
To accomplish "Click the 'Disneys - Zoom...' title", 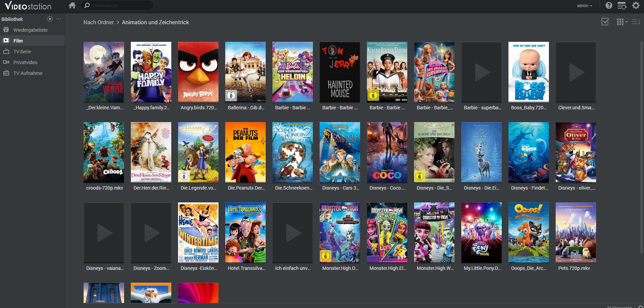I will (151, 268).
